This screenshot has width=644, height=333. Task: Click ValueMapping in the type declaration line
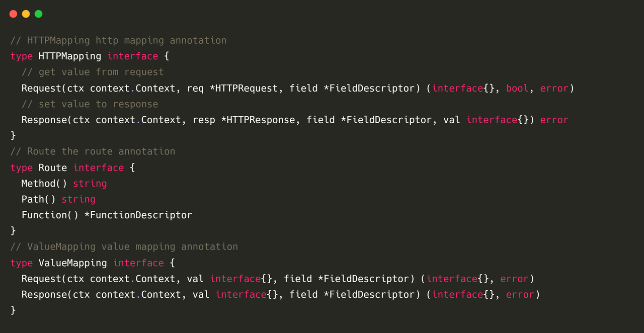(72, 263)
